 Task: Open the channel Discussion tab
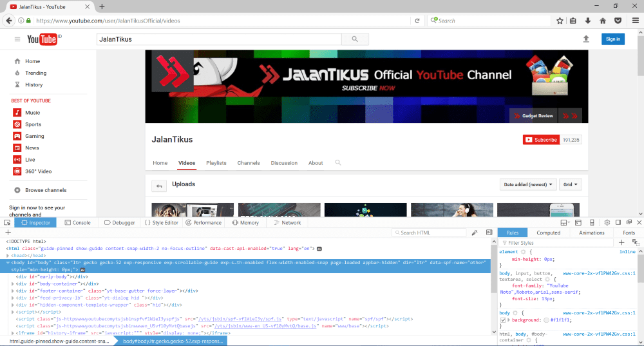(284, 163)
